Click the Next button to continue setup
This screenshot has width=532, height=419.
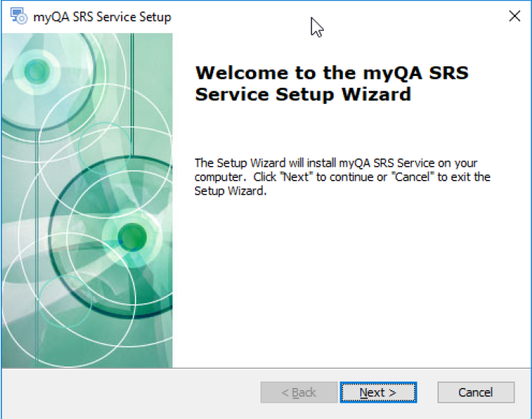379,392
